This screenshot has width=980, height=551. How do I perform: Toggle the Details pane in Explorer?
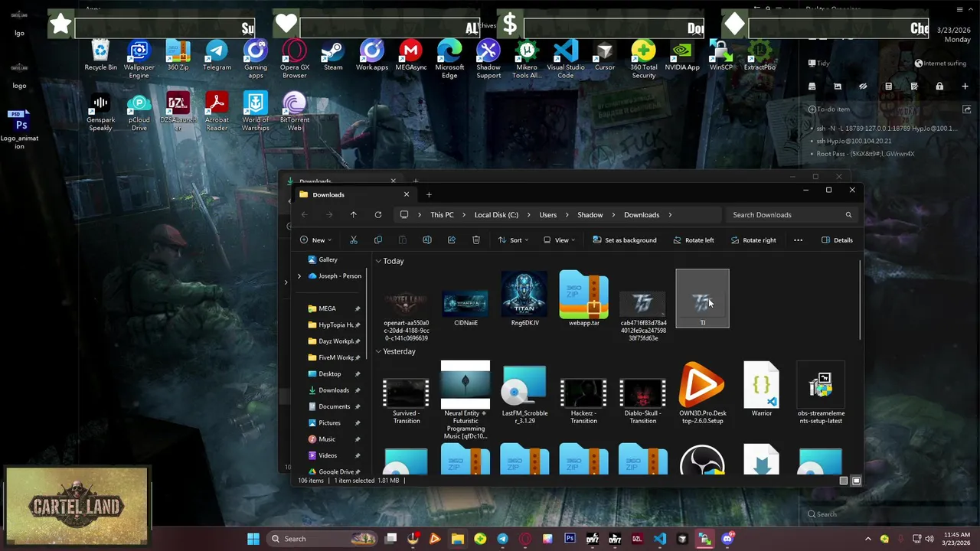click(x=837, y=240)
